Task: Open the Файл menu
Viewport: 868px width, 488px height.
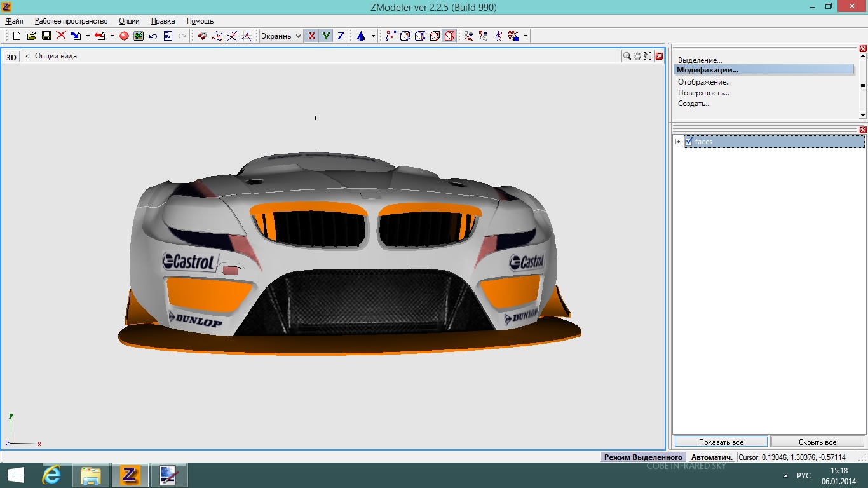Action: pyautogui.click(x=14, y=21)
